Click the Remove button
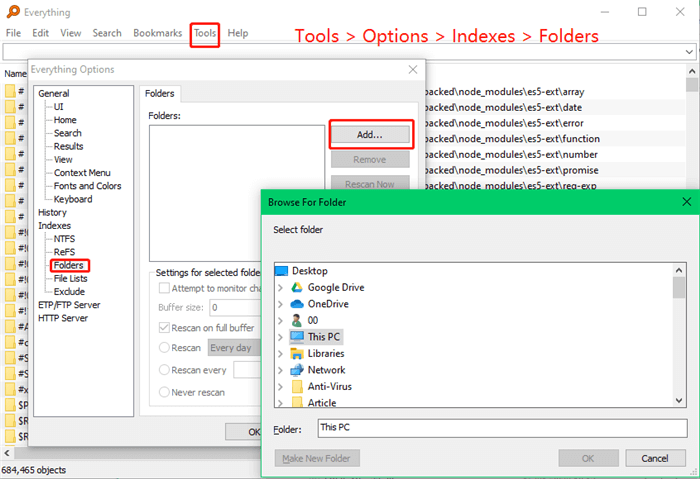 pyautogui.click(x=370, y=159)
